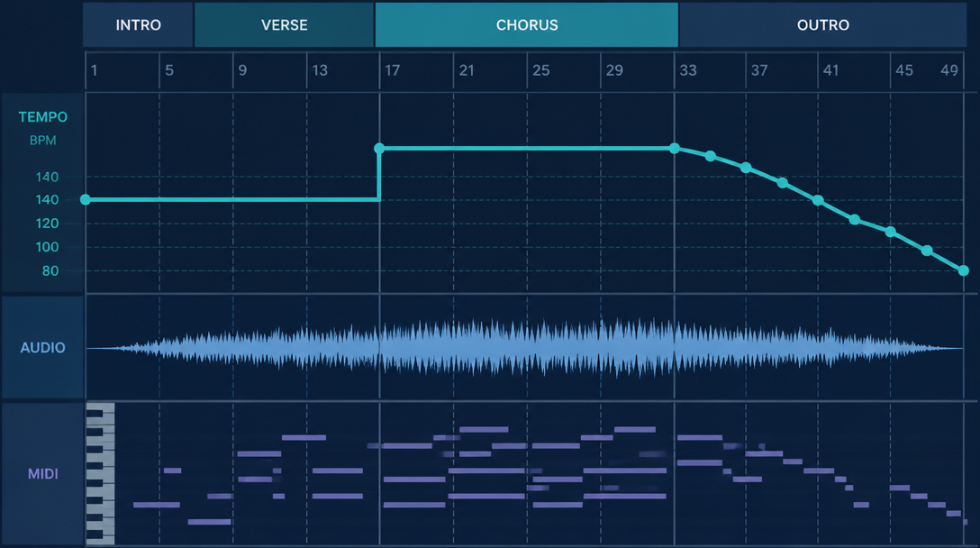980x548 pixels.
Task: Pick the tempo point at bar 37
Action: (x=746, y=168)
